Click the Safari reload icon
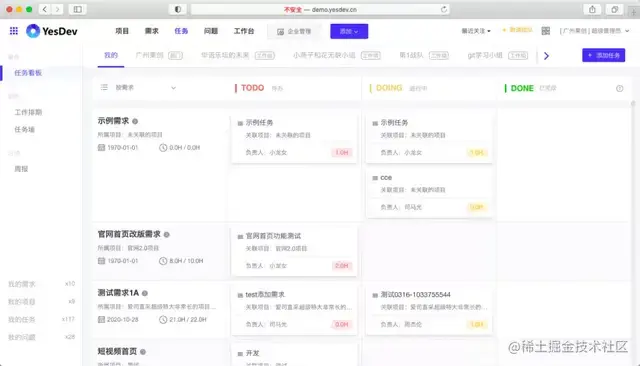The image size is (640, 366). [444, 9]
